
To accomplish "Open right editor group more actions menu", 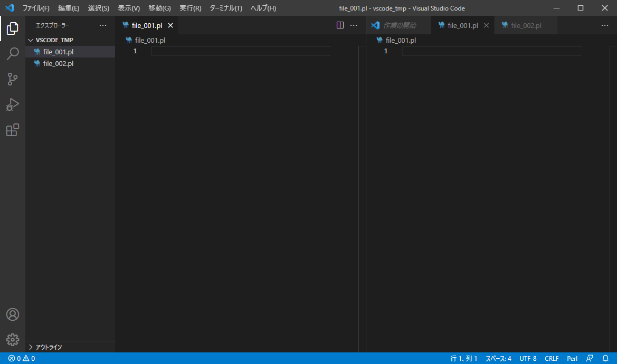I will [x=605, y=25].
